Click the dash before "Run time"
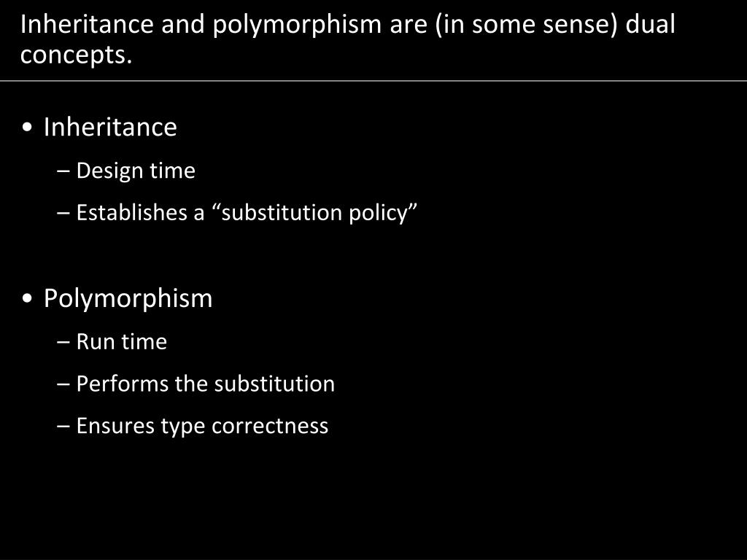Viewport: 747px width, 560px height. 63,343
